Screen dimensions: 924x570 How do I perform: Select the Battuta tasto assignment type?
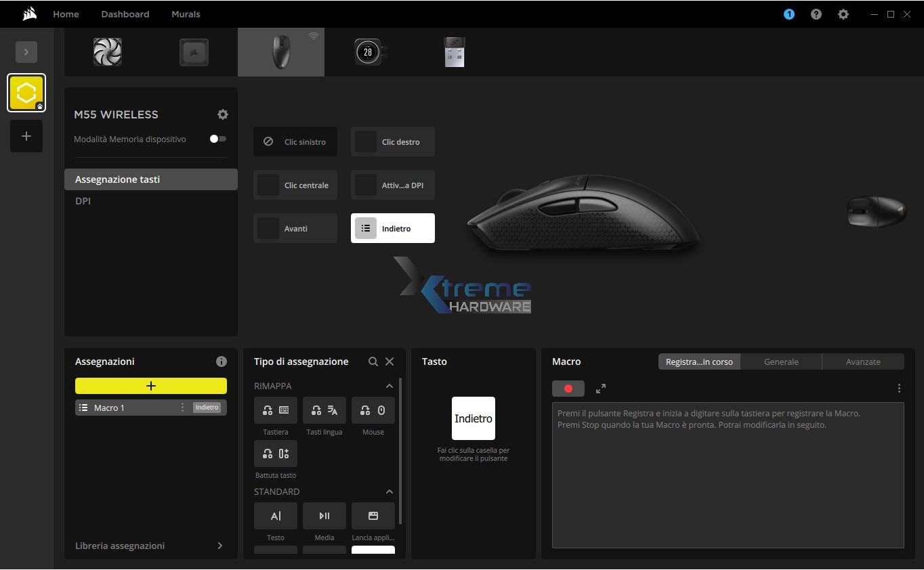coord(275,454)
